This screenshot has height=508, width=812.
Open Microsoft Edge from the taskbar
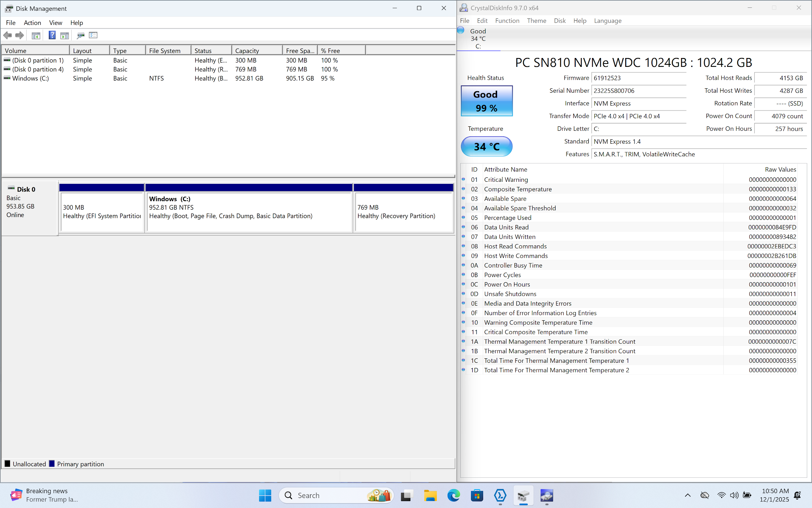(454, 495)
